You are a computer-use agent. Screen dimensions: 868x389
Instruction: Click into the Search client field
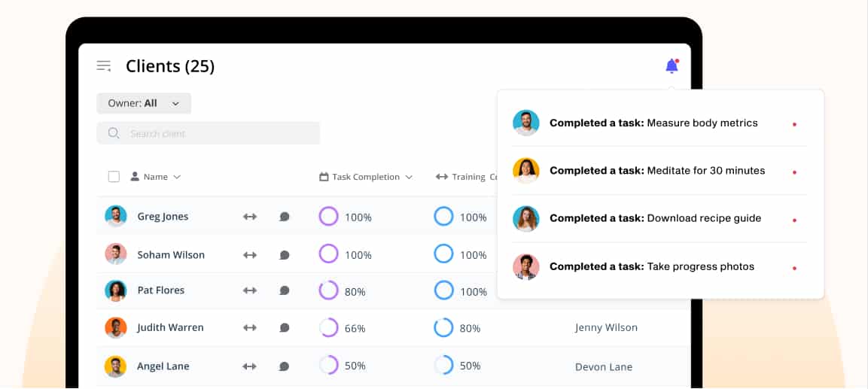[x=208, y=133]
